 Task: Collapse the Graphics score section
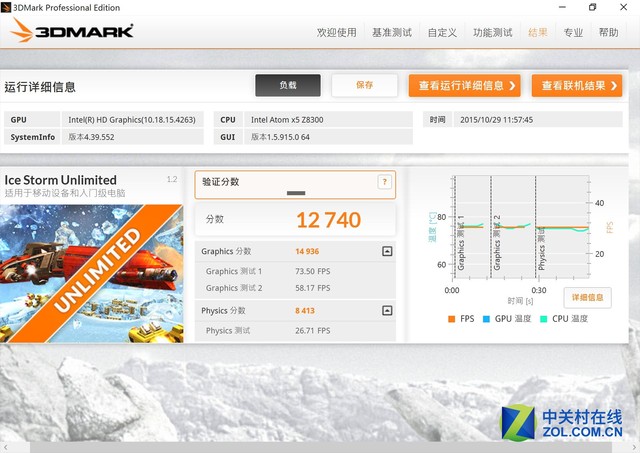pos(387,252)
